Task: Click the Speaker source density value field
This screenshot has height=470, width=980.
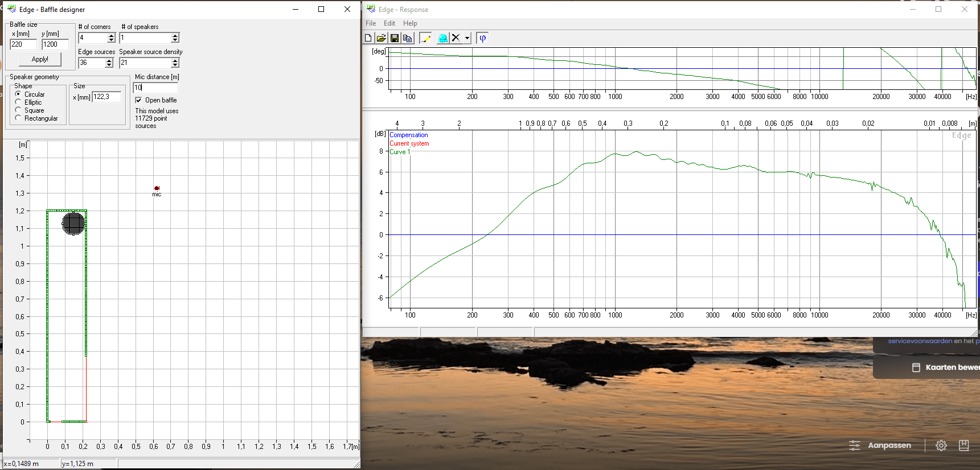Action: click(145, 63)
